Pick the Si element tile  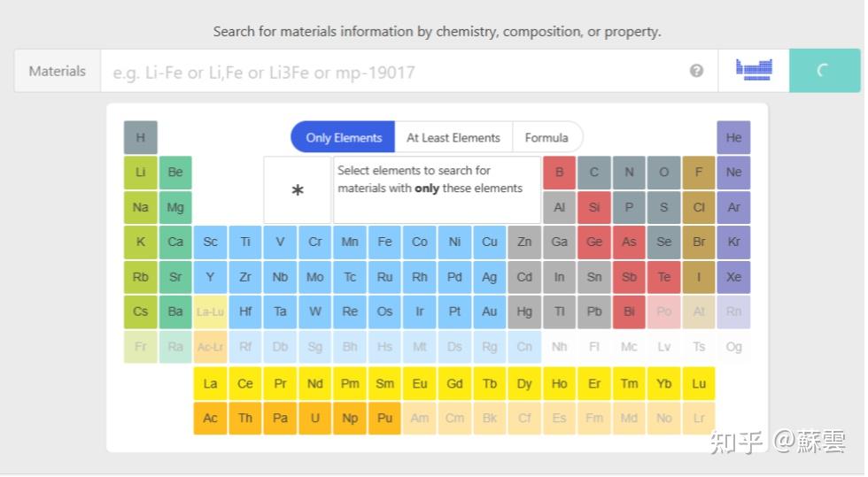tap(593, 207)
